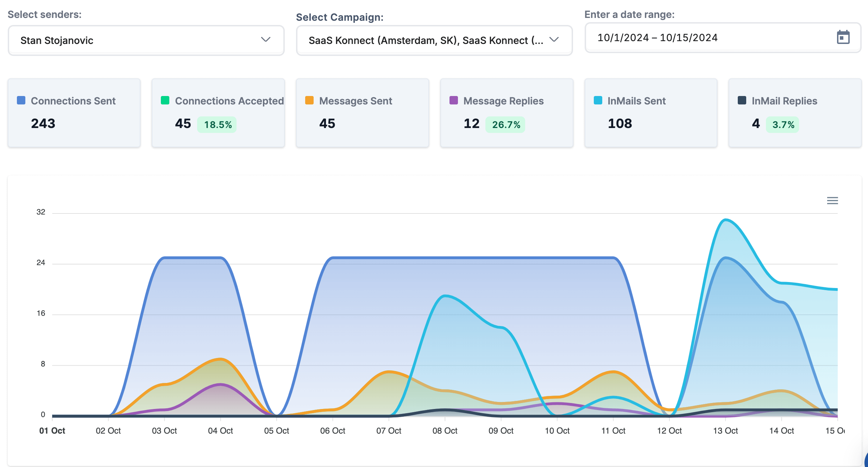Click the 11 Oct axis label

[613, 431]
